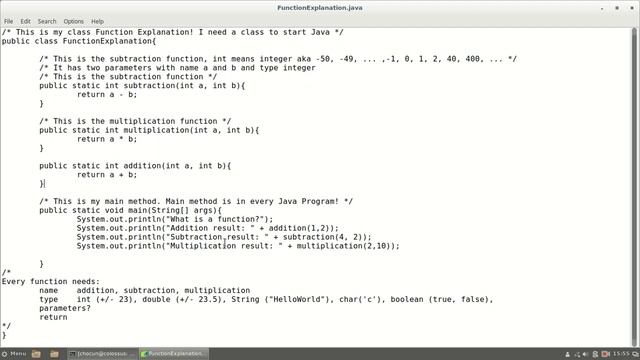Click the 'type int (+/- 23), double' line
The width and height of the screenshot is (640, 360).
(x=266, y=300)
